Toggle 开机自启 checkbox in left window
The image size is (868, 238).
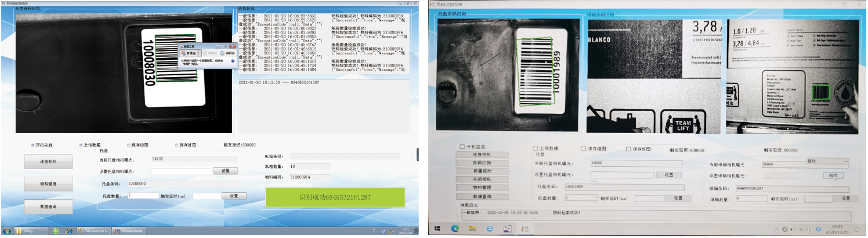[33, 145]
